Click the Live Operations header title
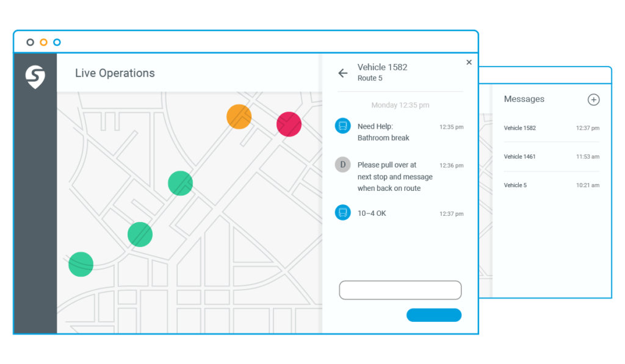Viewport: 625px width, 364px height. (x=115, y=73)
